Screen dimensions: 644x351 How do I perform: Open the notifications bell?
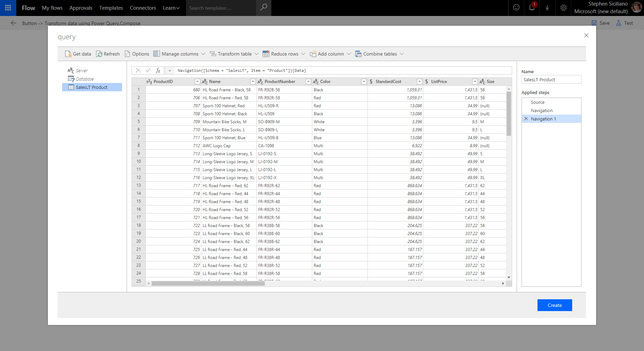[x=532, y=8]
